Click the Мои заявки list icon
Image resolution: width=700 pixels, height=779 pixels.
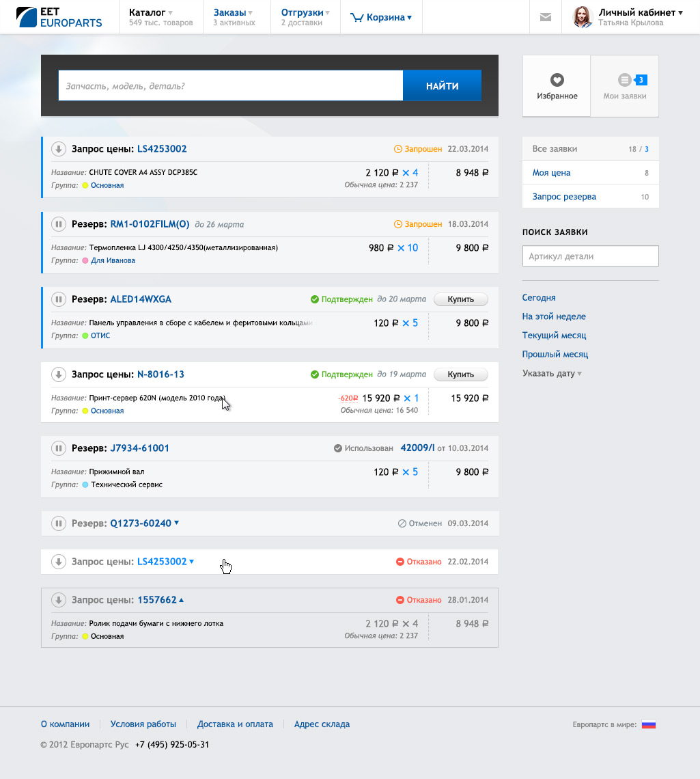point(624,80)
